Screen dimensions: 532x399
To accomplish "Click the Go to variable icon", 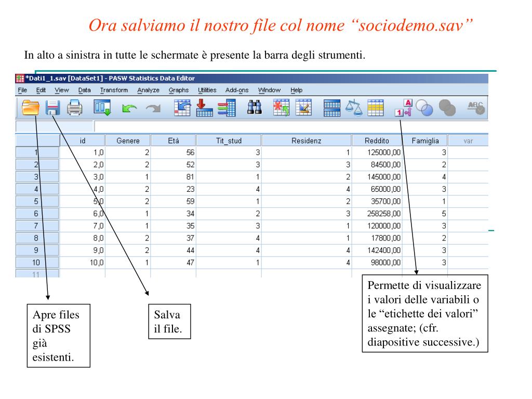I will [205, 108].
